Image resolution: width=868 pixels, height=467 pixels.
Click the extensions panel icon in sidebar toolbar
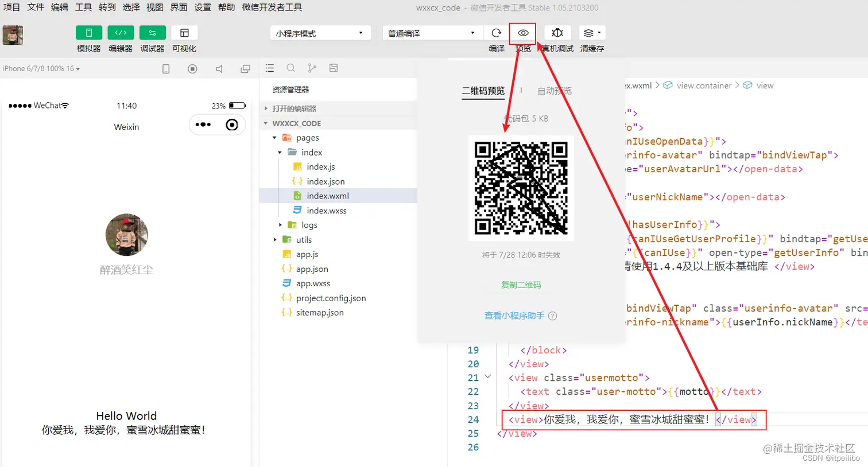(x=334, y=68)
